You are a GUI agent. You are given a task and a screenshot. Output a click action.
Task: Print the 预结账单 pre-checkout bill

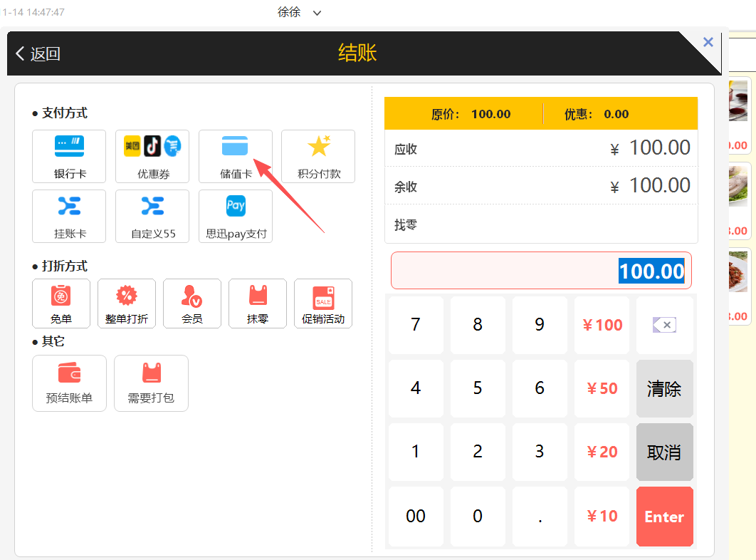pyautogui.click(x=69, y=383)
